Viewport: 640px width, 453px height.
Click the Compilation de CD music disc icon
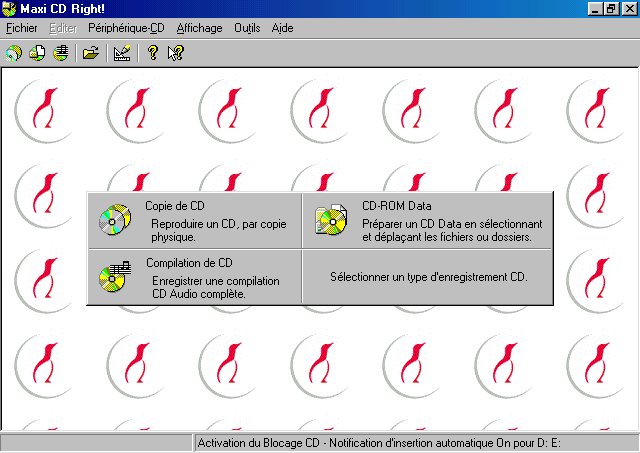click(115, 276)
